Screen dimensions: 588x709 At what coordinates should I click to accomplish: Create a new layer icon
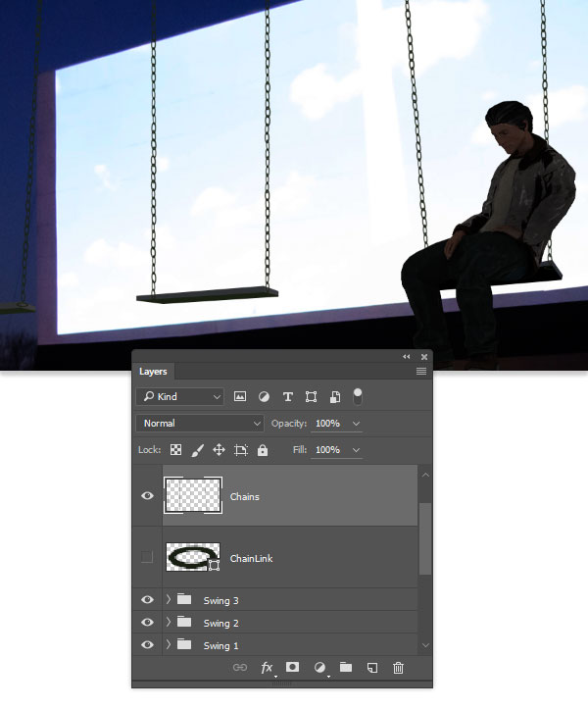[x=372, y=668]
